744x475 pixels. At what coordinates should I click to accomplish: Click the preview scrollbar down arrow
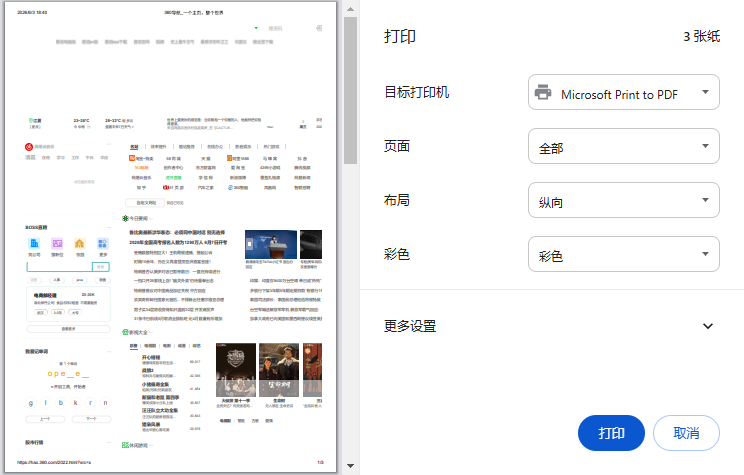[350, 466]
